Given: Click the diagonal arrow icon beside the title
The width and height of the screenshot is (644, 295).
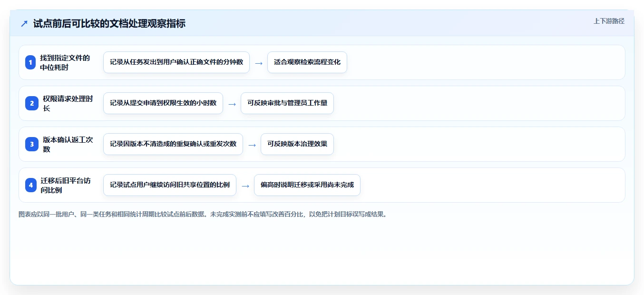Looking at the screenshot, I should tap(24, 24).
